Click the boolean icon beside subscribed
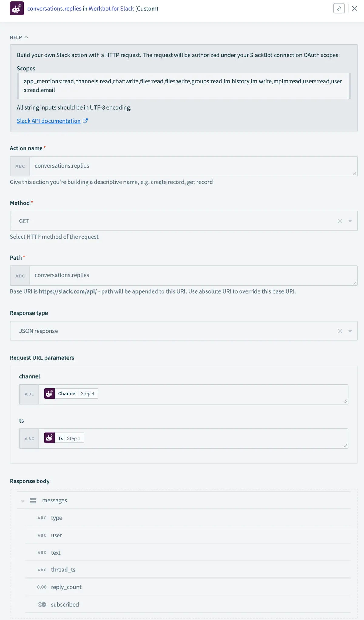The width and height of the screenshot is (364, 620). click(x=42, y=605)
